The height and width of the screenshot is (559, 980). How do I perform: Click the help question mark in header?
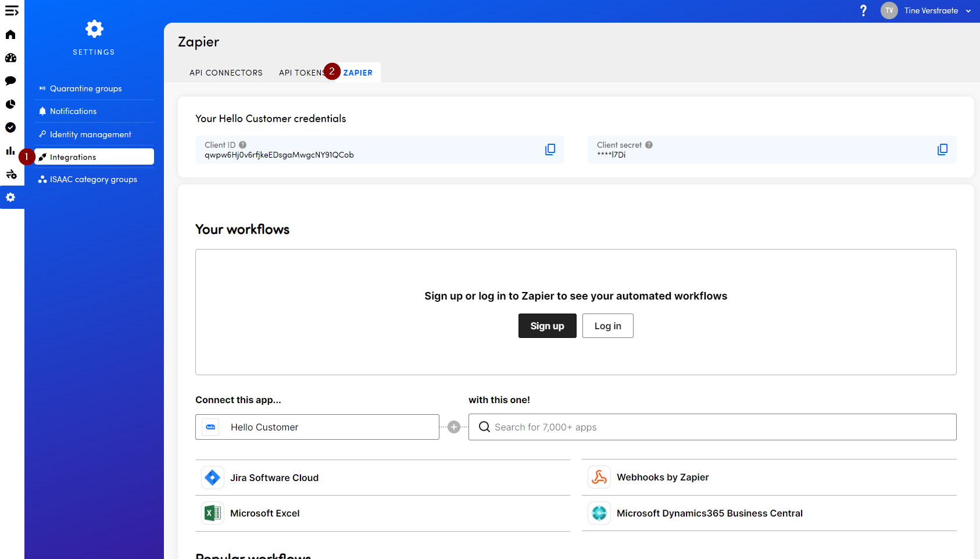[863, 10]
